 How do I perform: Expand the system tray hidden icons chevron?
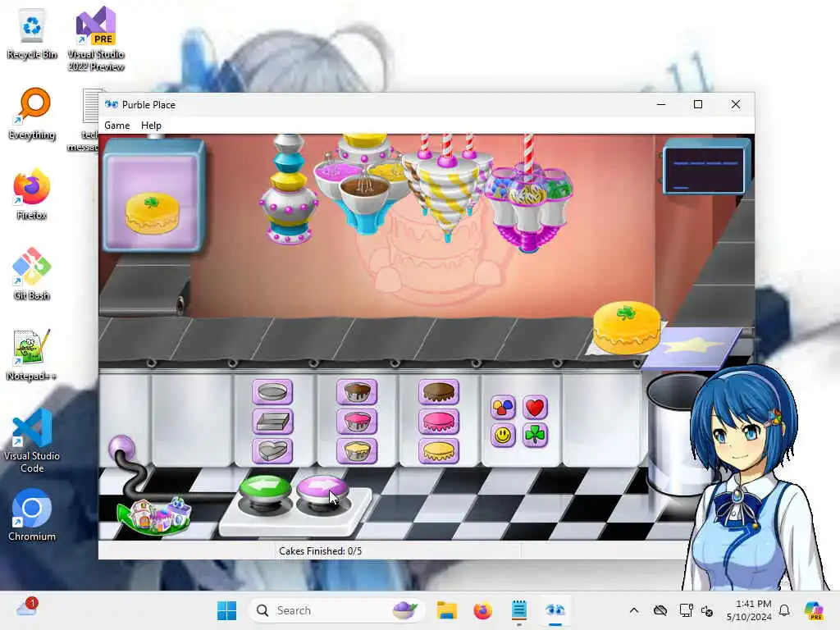click(634, 610)
